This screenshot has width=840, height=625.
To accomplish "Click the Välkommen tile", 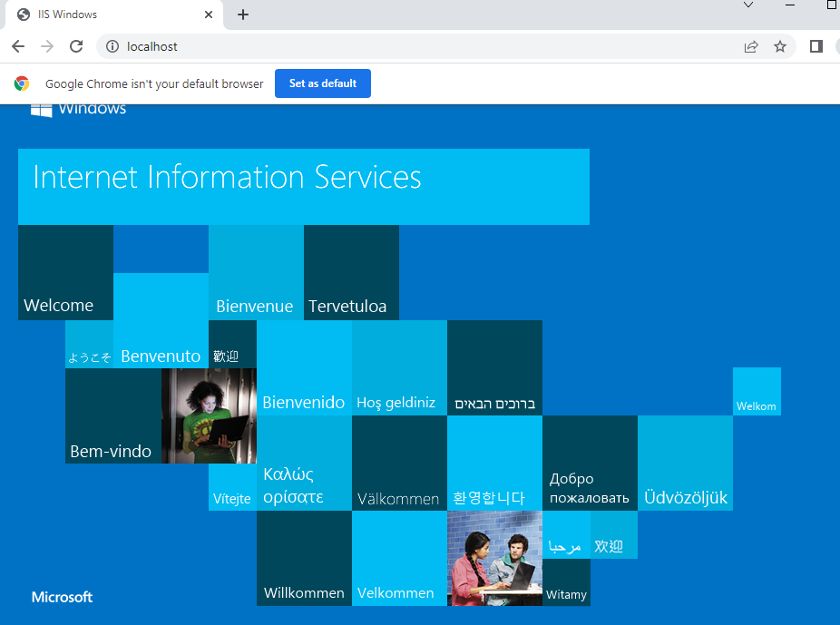I will pos(400,464).
